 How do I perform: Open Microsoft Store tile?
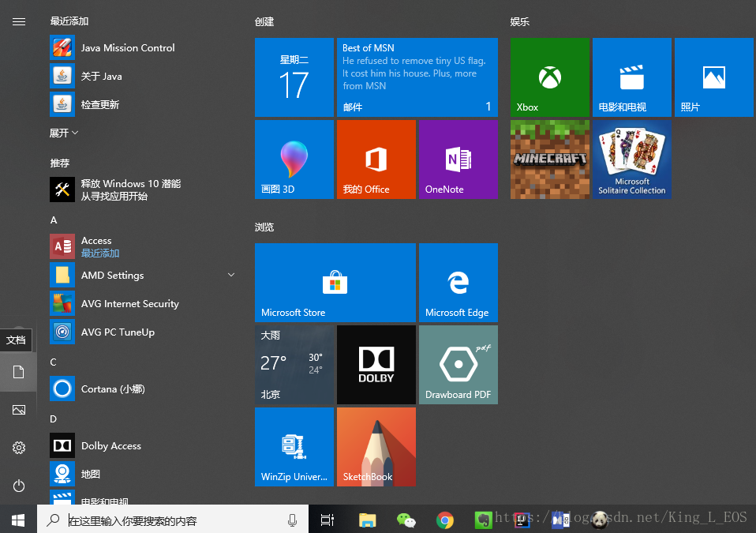tap(335, 283)
